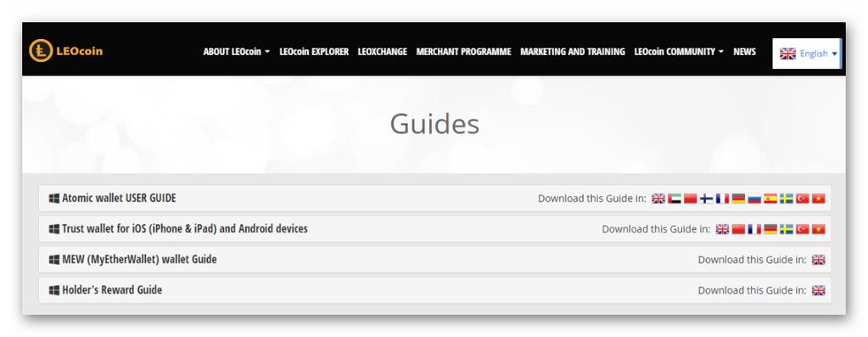Screen dimensions: 868x337
Task: Visit the NEWS page
Action: 745,52
